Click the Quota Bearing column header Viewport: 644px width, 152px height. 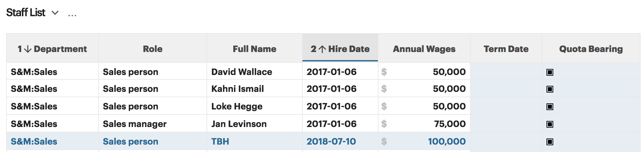591,49
